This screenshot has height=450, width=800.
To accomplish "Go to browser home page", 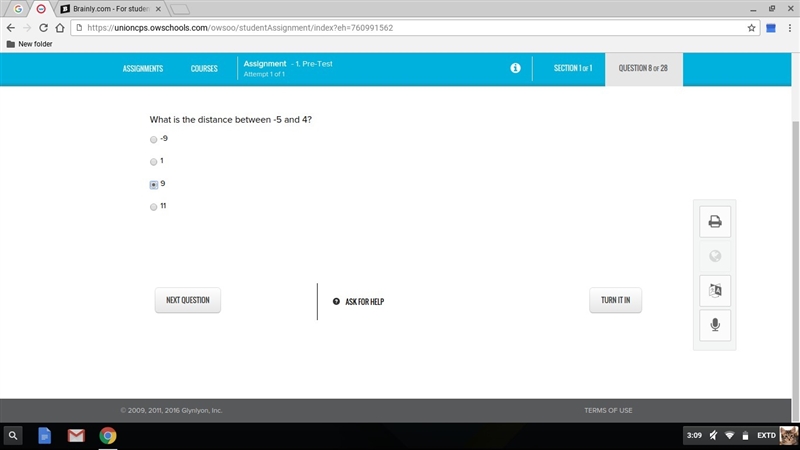I will coord(60,28).
